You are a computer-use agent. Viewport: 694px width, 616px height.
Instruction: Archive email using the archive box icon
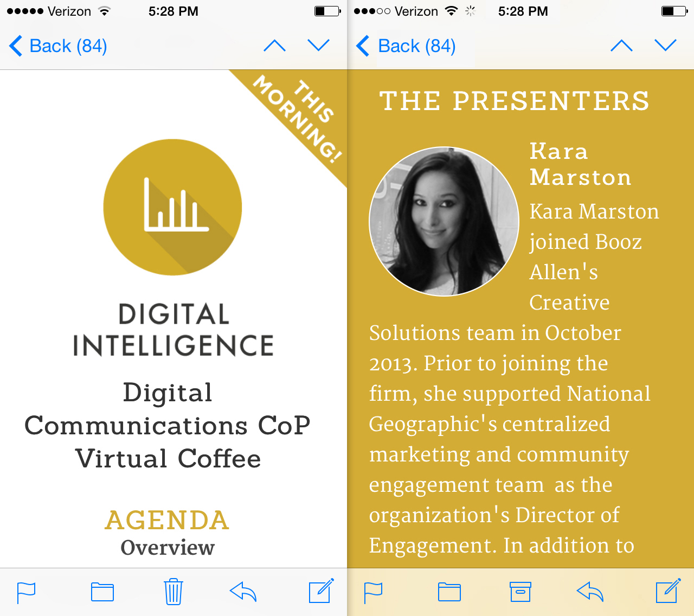coord(520,592)
